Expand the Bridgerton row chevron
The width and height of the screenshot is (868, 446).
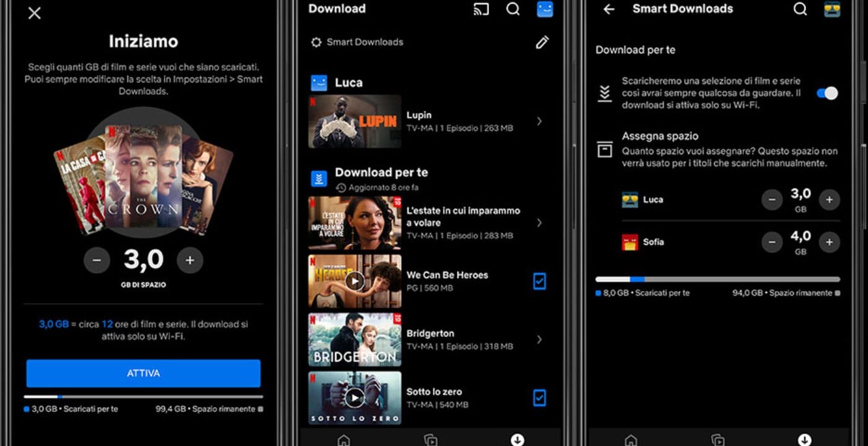539,339
